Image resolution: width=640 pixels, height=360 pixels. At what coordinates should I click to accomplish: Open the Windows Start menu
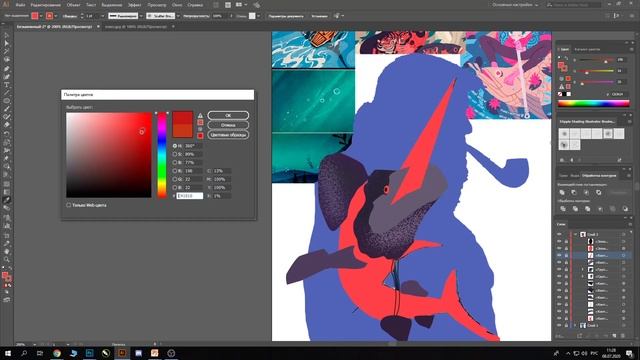(x=8, y=353)
